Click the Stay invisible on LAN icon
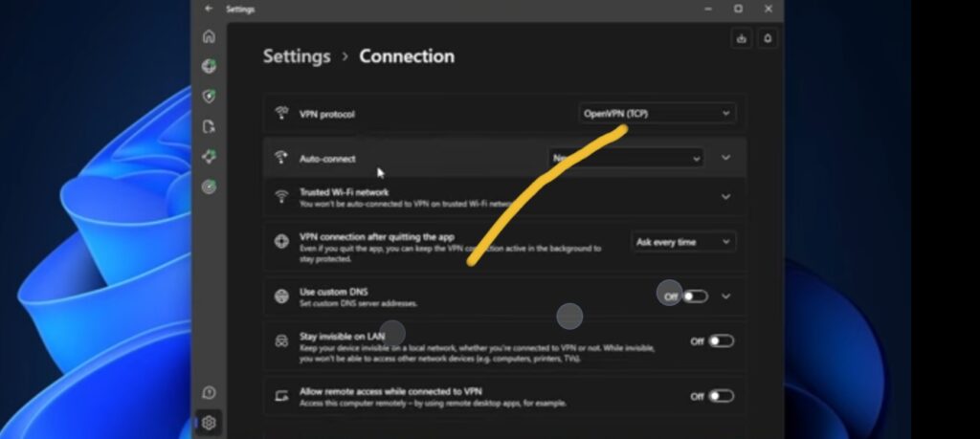The height and width of the screenshot is (439, 980). tap(282, 340)
